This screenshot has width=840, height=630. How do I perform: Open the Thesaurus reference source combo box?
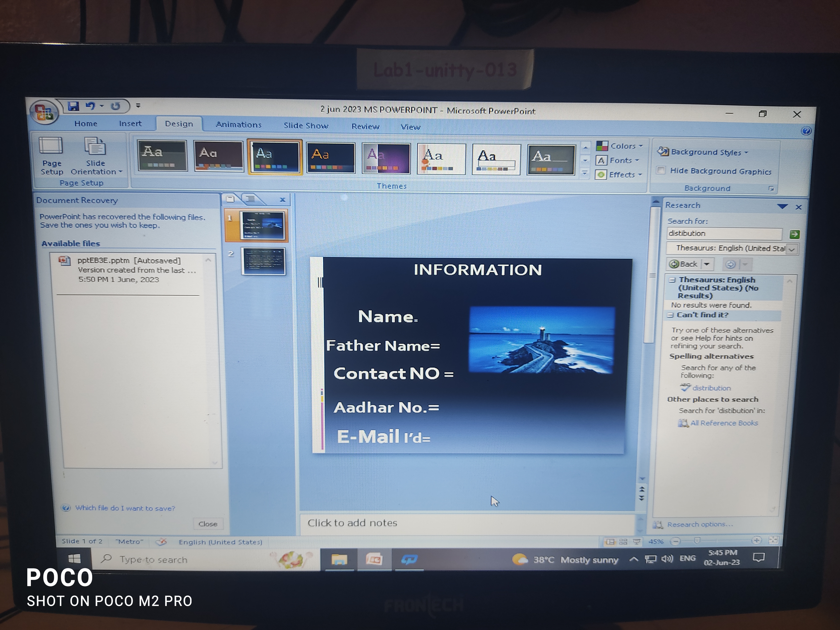791,249
